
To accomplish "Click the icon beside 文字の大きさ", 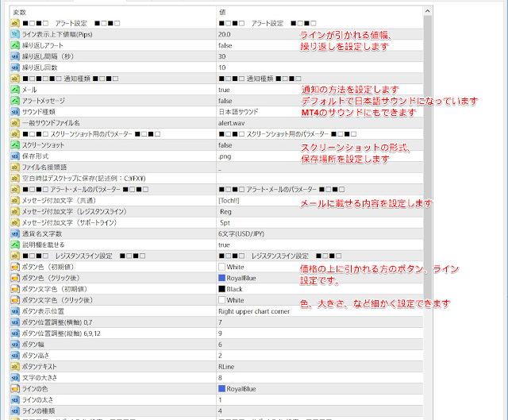I will tap(15, 378).
